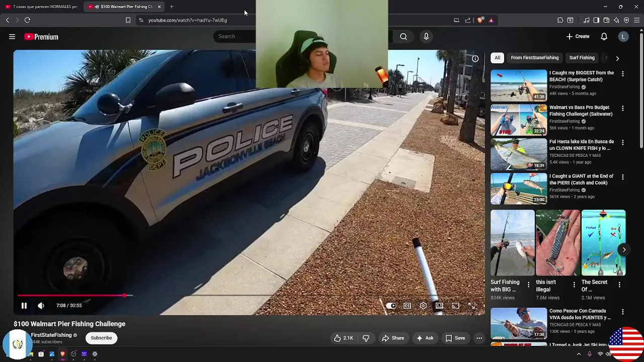Open the Create button
This screenshot has width=644, height=362.
(578, 36)
